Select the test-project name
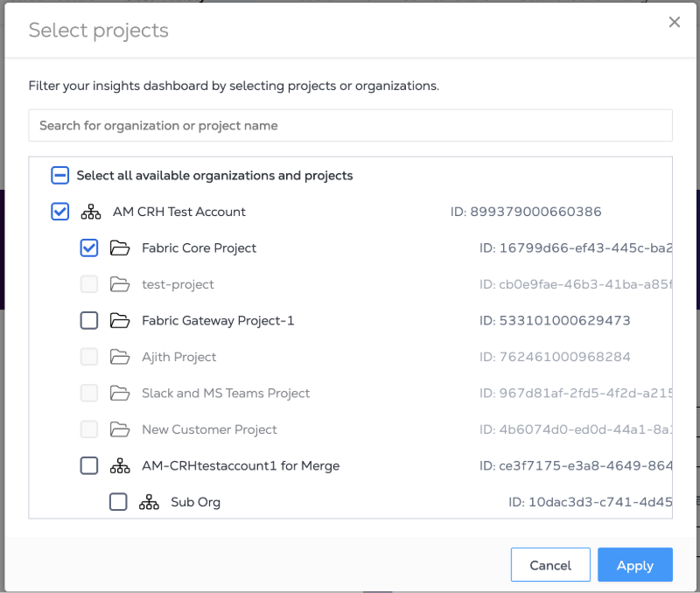This screenshot has height=593, width=700. [x=178, y=284]
